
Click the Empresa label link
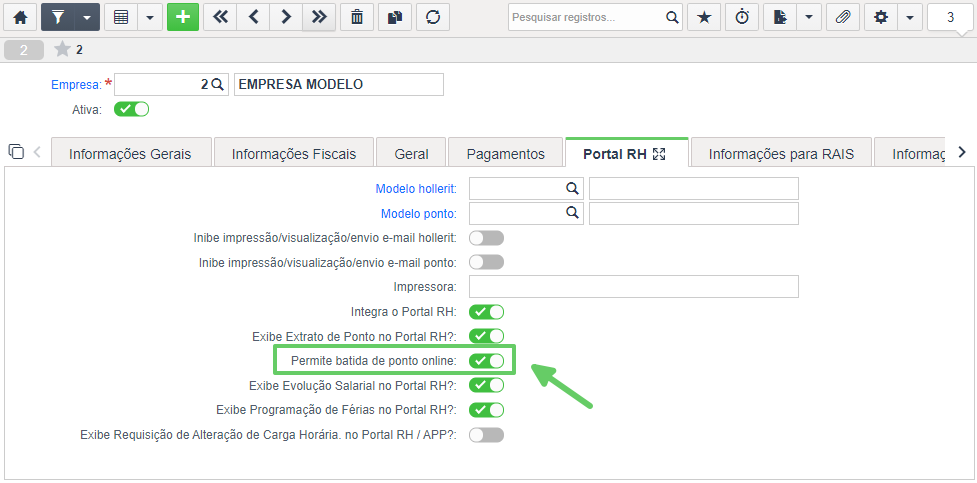pos(76,85)
